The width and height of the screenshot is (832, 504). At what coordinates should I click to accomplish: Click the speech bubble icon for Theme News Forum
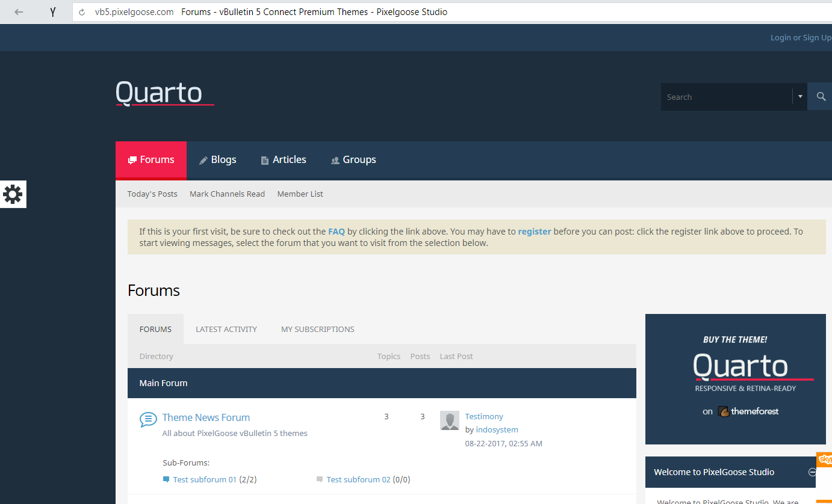tap(148, 419)
